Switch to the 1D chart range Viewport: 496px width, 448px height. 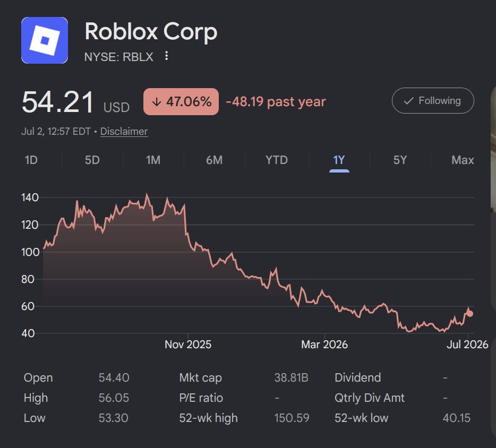click(31, 160)
